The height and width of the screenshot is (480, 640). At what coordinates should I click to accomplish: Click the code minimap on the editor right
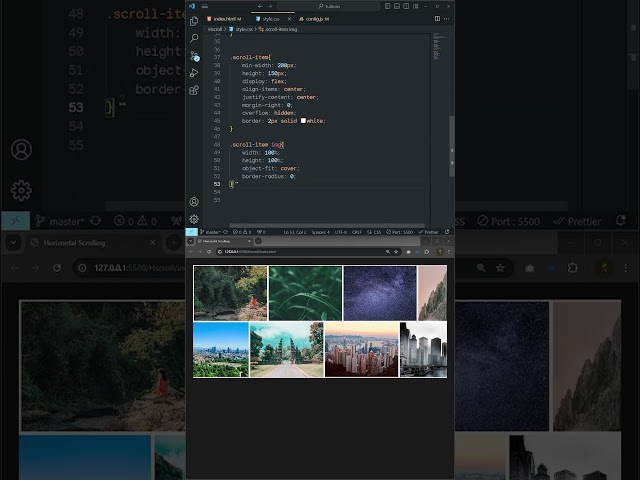coord(439,47)
